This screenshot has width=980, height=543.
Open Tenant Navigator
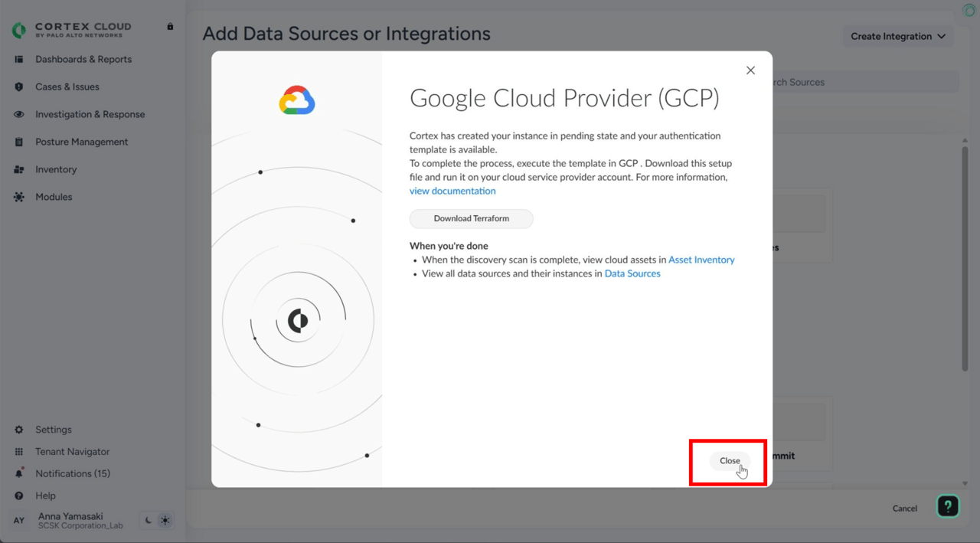click(73, 452)
